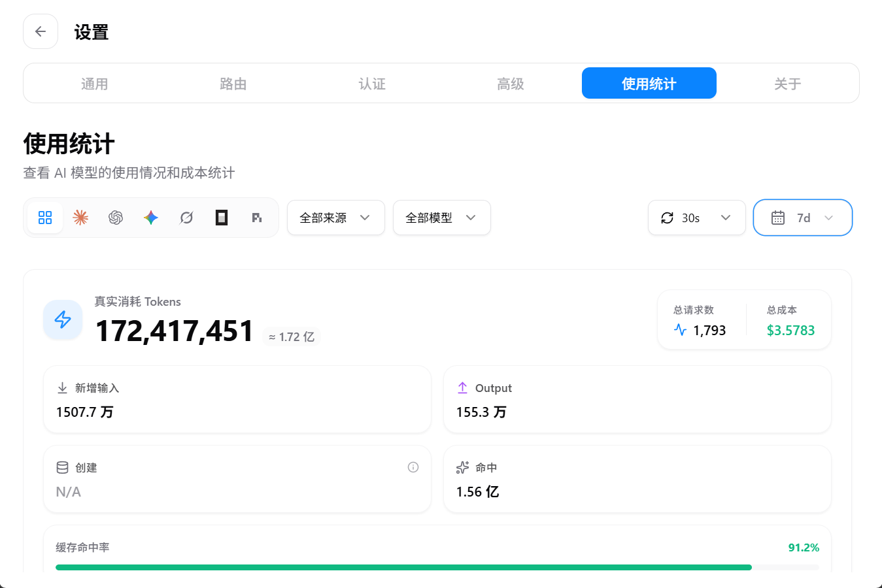Switch to the 通用 tab
The image size is (882, 588).
tap(95, 84)
